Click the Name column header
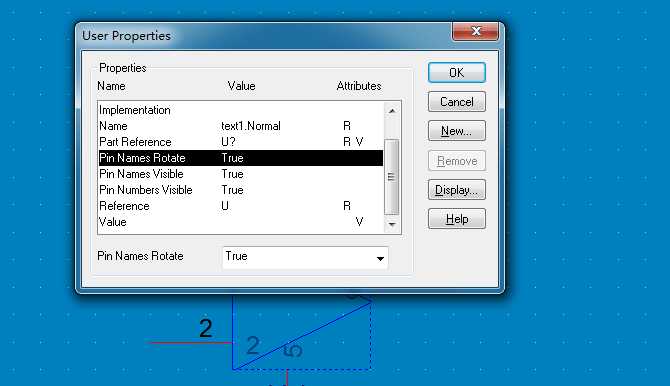670x386 pixels. 111,86
